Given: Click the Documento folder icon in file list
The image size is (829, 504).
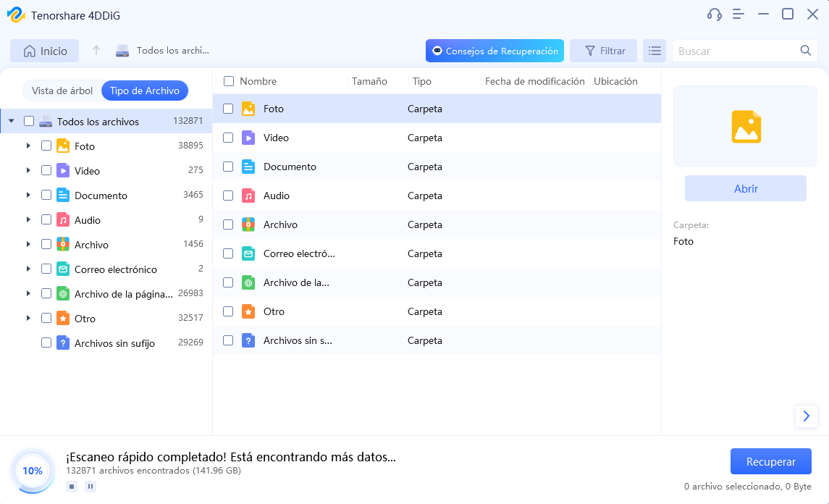Looking at the screenshot, I should pyautogui.click(x=248, y=167).
